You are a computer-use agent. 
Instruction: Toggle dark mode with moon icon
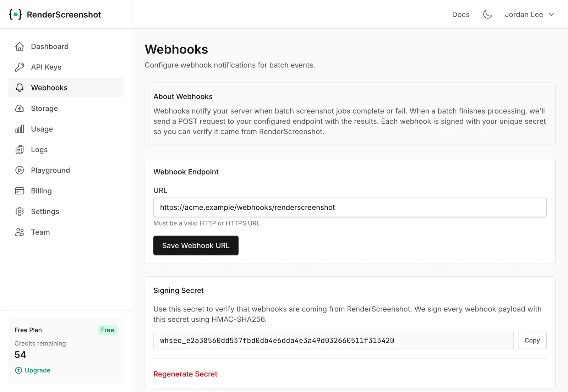point(487,15)
